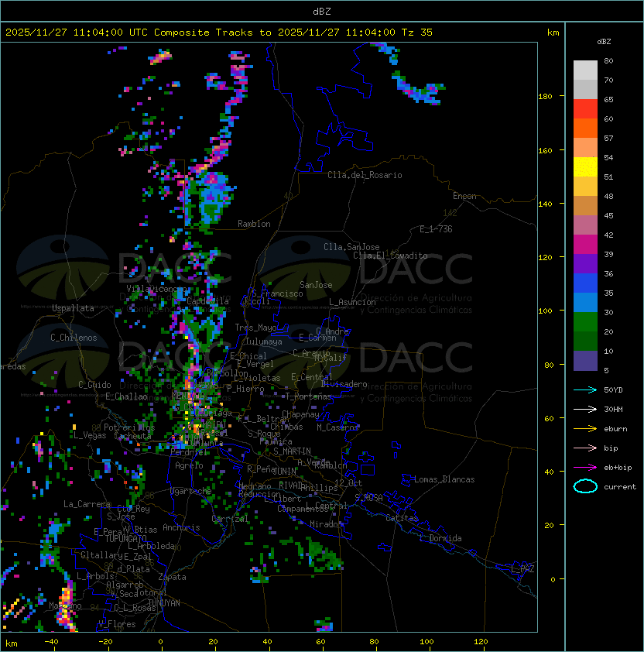Select the pink bip arrow symbol
644x652 pixels.
(x=585, y=448)
